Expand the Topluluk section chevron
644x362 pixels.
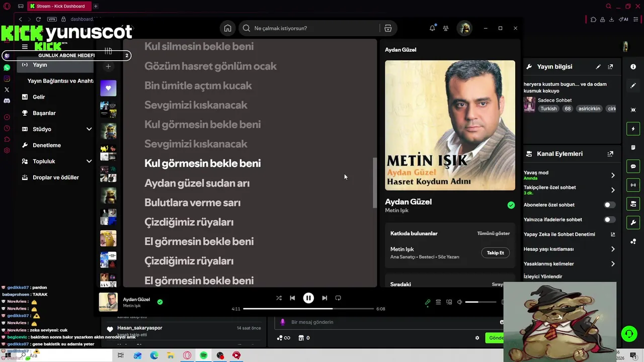(89, 161)
